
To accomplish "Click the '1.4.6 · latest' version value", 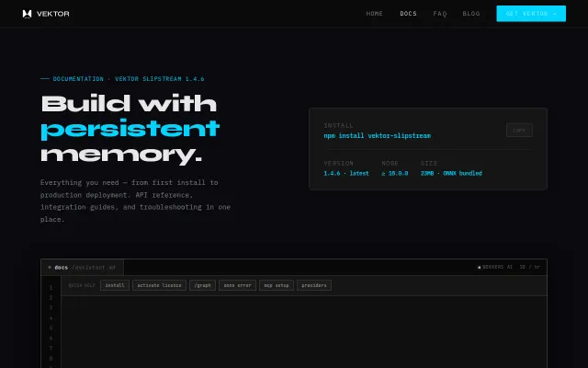I will click(346, 173).
